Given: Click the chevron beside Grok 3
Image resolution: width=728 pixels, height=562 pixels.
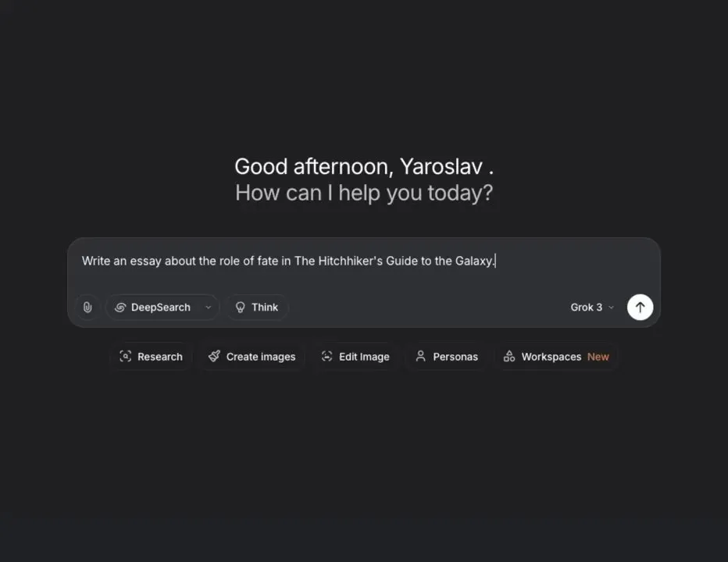Looking at the screenshot, I should 611,308.
